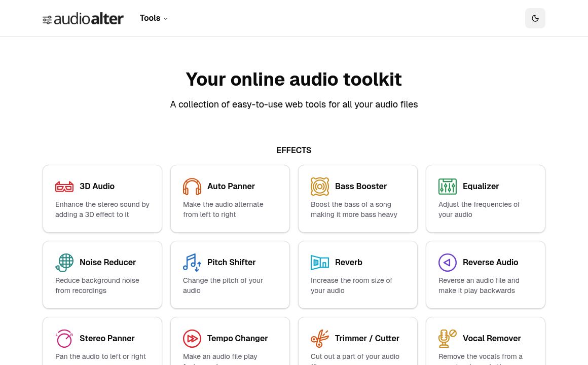Open the Pitch Shifter tool card

click(230, 274)
